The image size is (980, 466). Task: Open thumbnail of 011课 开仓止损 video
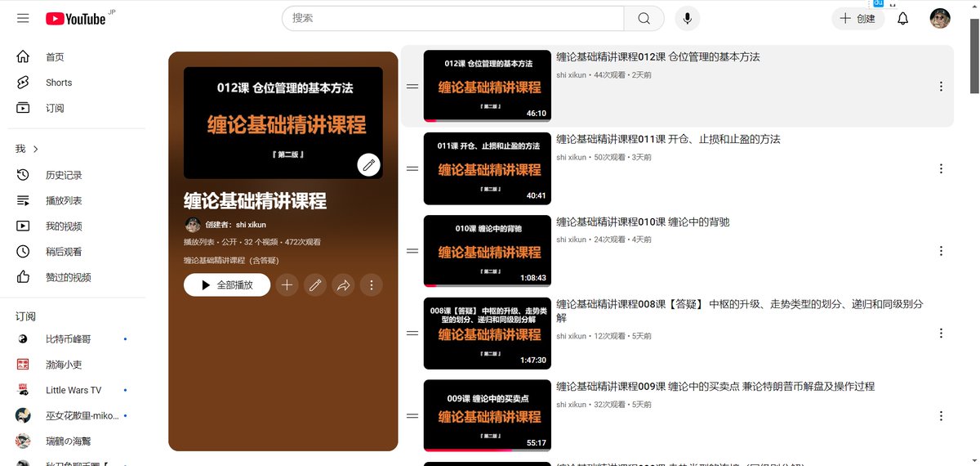488,168
